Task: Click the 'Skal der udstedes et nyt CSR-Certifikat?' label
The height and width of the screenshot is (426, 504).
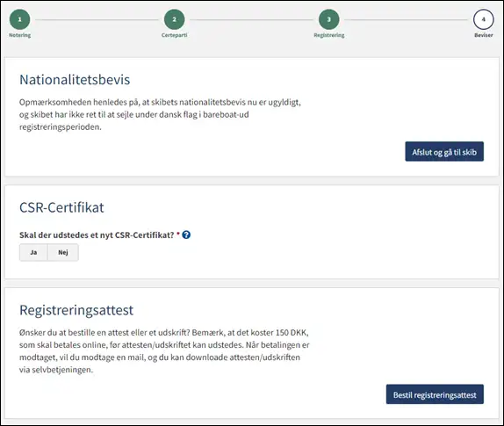Action: (x=97, y=235)
